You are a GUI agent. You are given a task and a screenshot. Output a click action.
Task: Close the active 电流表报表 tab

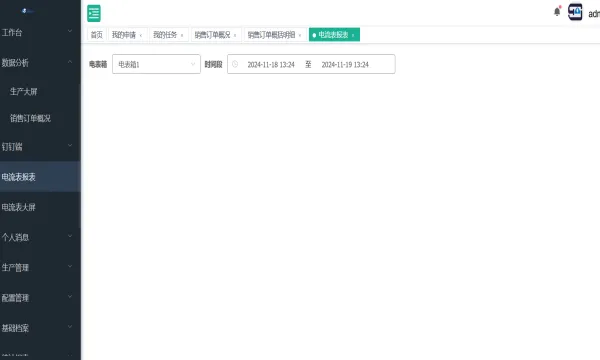[353, 35]
